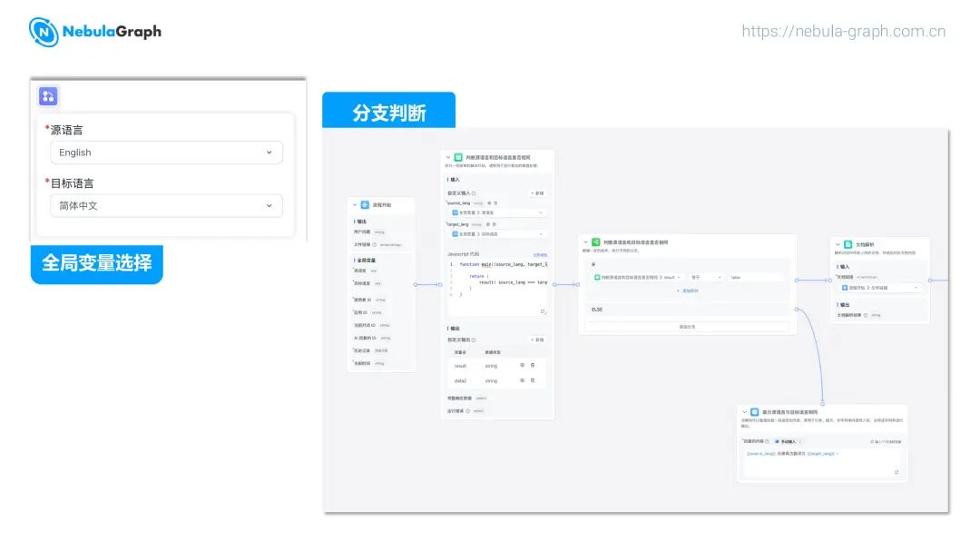Click 新增 button beside 自定义输出

point(537,340)
